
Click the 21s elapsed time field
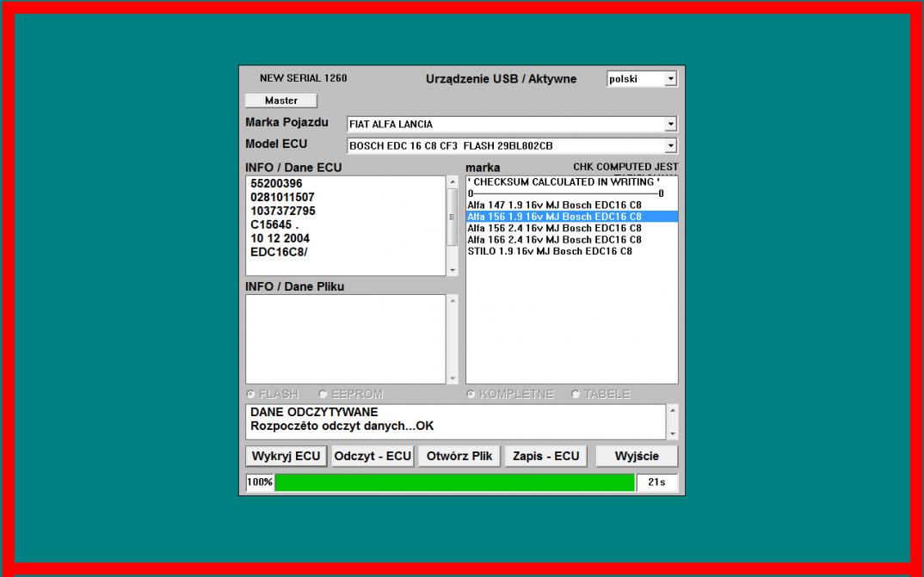point(657,482)
